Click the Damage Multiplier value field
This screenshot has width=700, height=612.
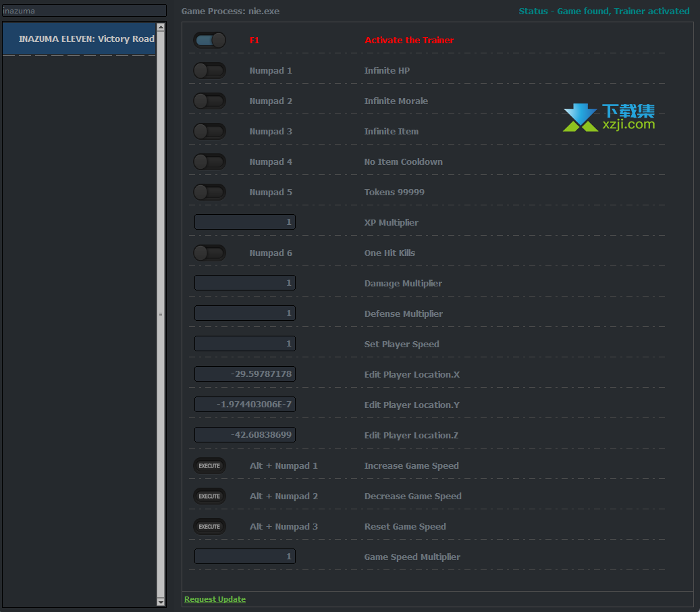(244, 283)
